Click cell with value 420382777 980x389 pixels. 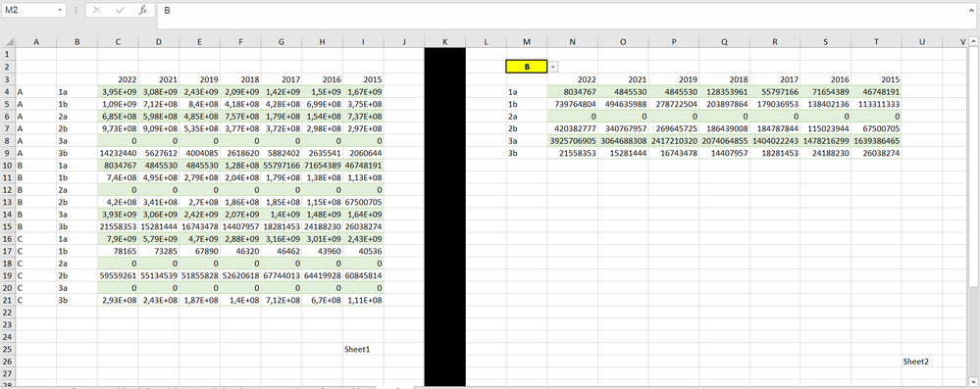[x=573, y=128]
